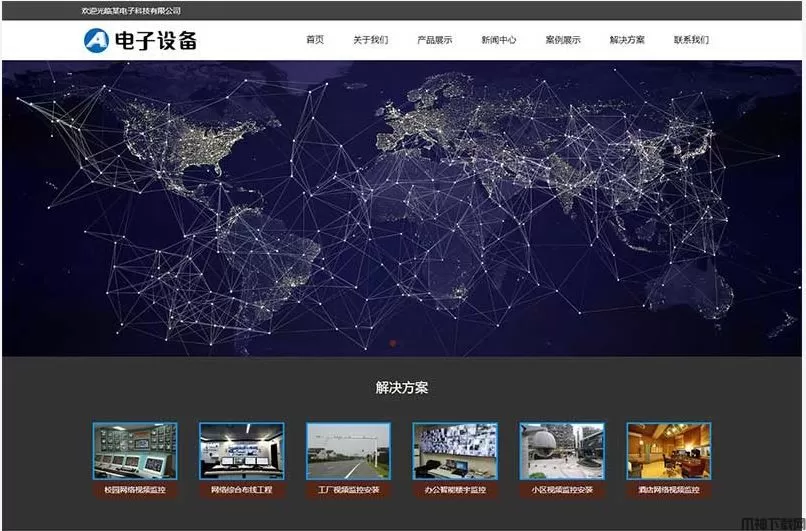Open the 酒店网络视频监控 thumbnail image
This screenshot has height=531, width=806.
click(x=669, y=452)
